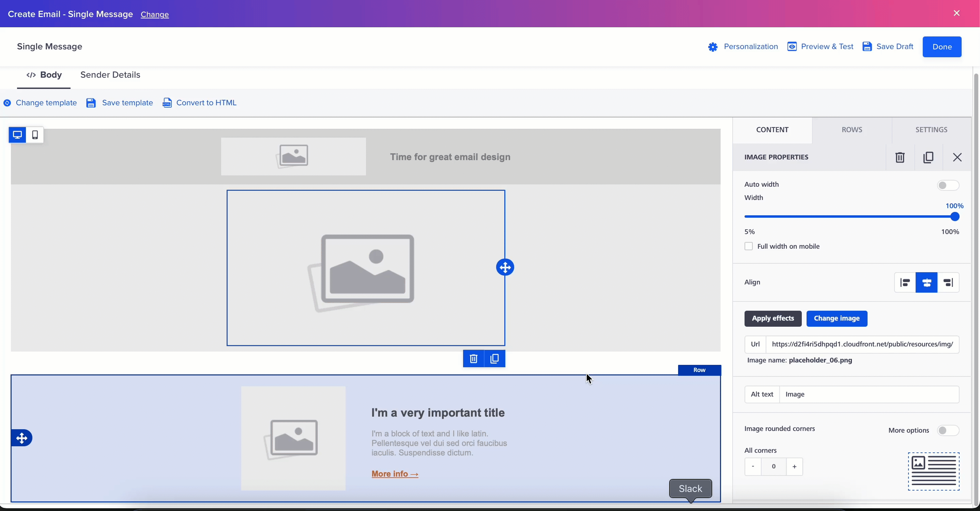Switch to Sender Details tab

point(110,75)
